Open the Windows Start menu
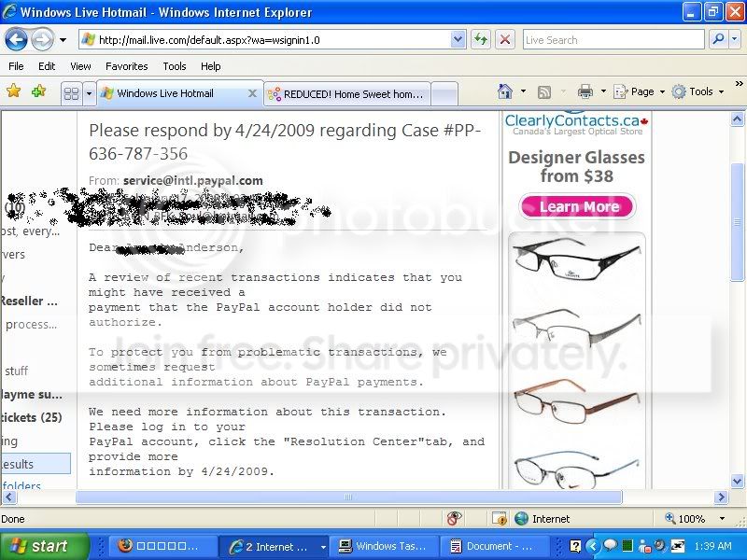Image resolution: width=747 pixels, height=560 pixels. 45,546
